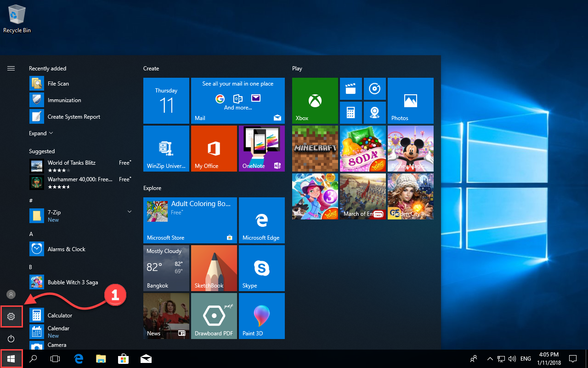The image size is (588, 368).
Task: Open Calculator from the app list
Action: point(80,316)
